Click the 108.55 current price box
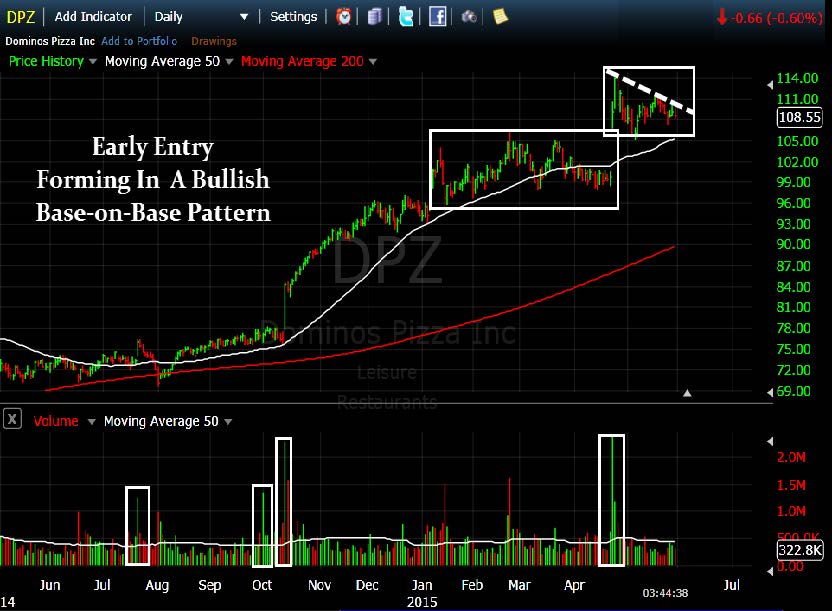832x611 pixels. pos(800,117)
